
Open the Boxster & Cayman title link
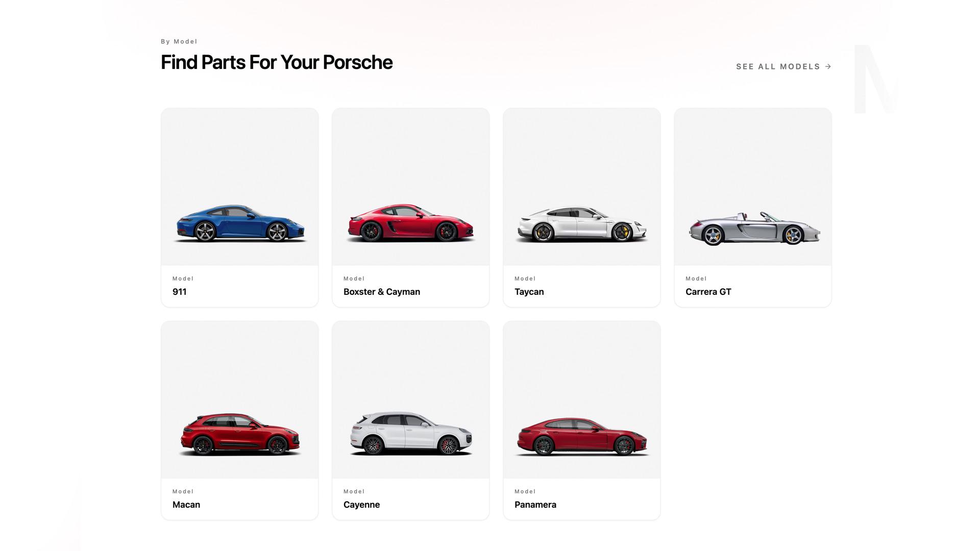pos(382,292)
